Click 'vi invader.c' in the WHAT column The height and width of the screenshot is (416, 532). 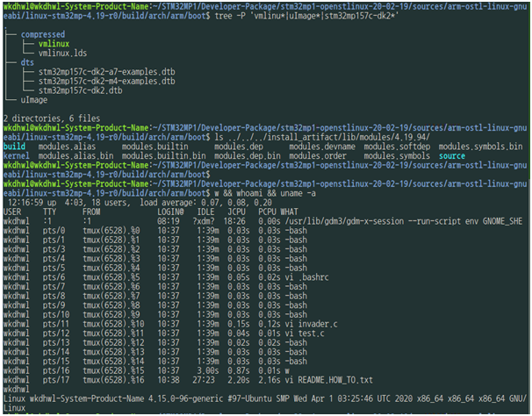(x=311, y=324)
